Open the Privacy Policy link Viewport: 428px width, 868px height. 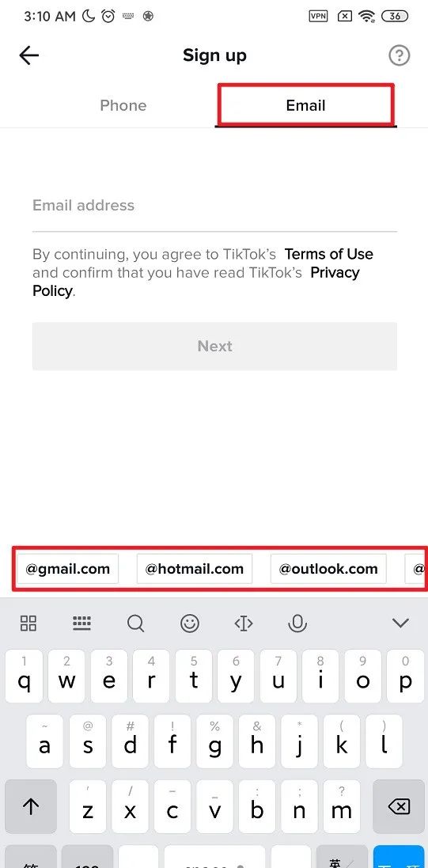tap(196, 281)
